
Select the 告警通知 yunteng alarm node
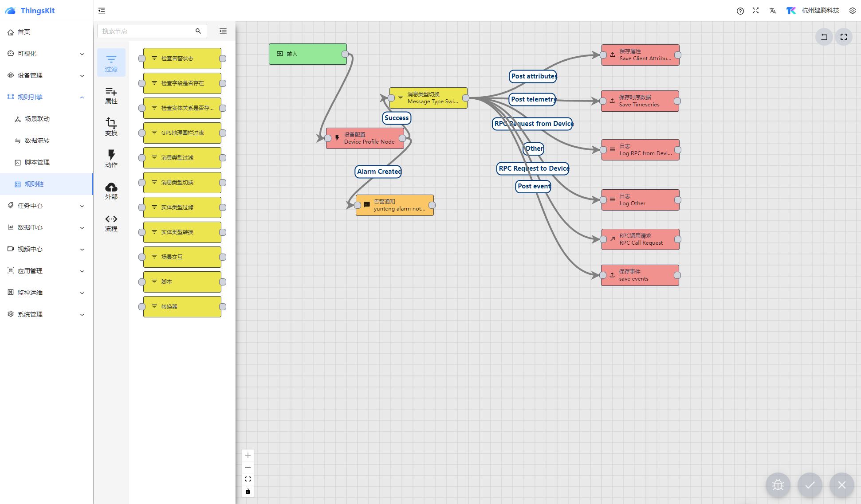pyautogui.click(x=395, y=205)
